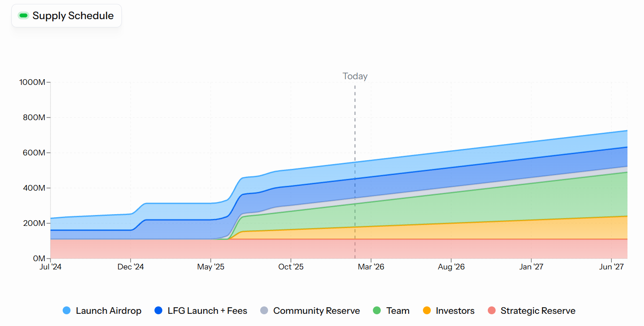
Task: Click the LFG Launch + Fees legend text
Action: point(207,311)
